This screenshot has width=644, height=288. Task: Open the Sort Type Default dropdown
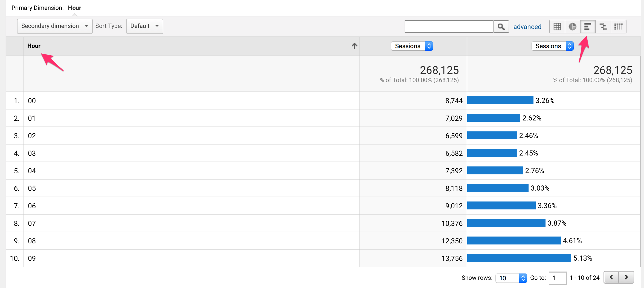pos(144,26)
